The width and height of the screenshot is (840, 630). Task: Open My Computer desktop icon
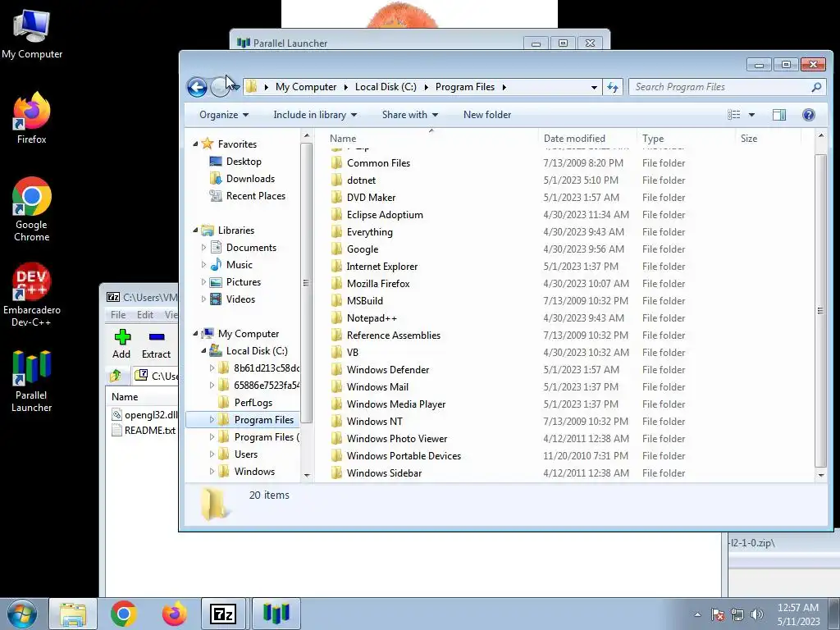[32, 34]
